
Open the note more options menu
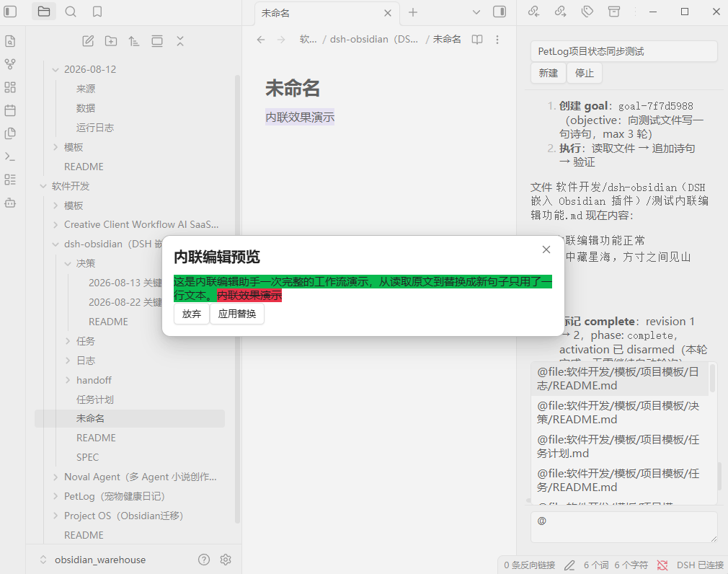click(x=497, y=40)
